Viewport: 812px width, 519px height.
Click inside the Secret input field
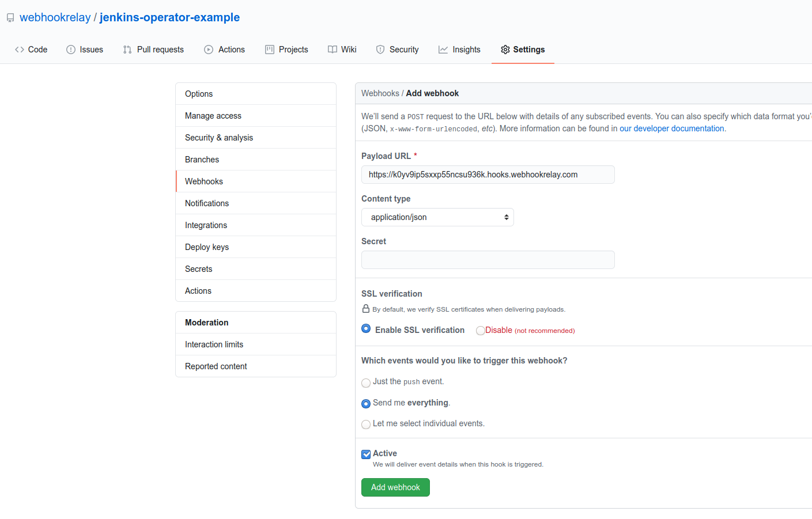tap(488, 260)
